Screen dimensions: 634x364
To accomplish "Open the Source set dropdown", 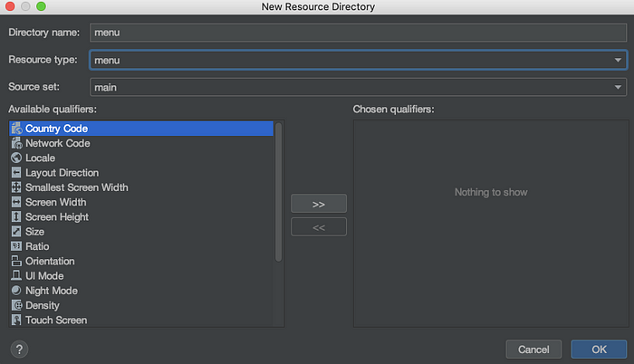I will click(359, 87).
